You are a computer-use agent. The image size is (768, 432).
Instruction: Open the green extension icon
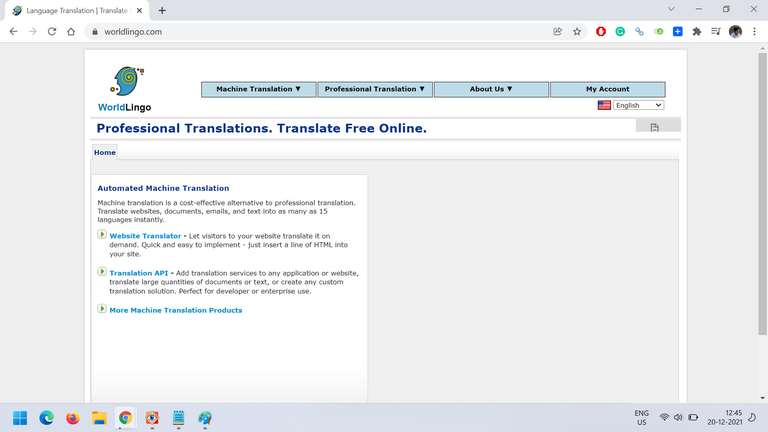coord(659,31)
